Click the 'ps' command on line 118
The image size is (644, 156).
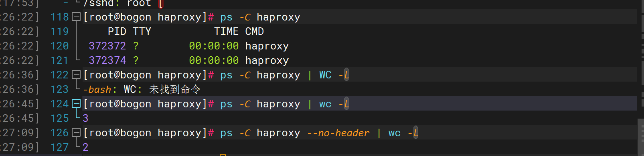226,18
